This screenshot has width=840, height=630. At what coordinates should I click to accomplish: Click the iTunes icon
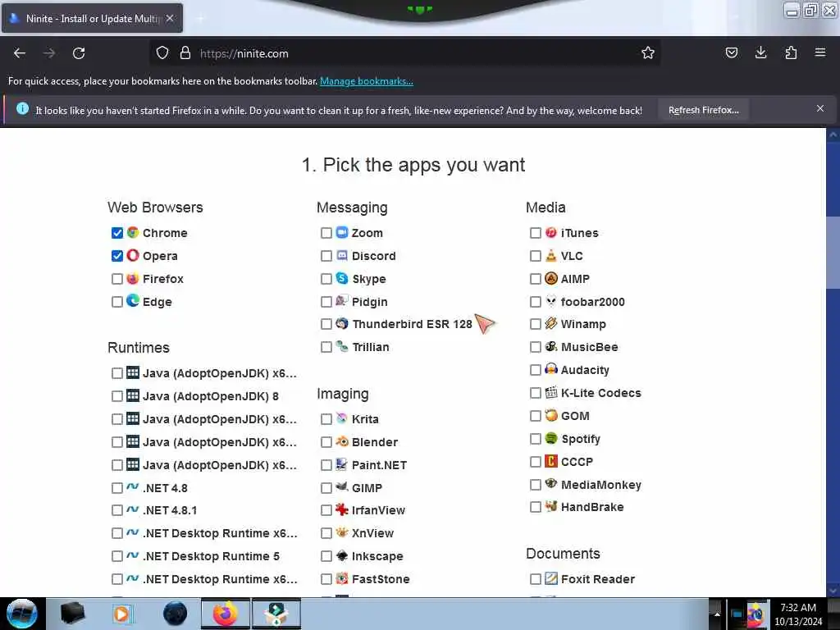(550, 232)
